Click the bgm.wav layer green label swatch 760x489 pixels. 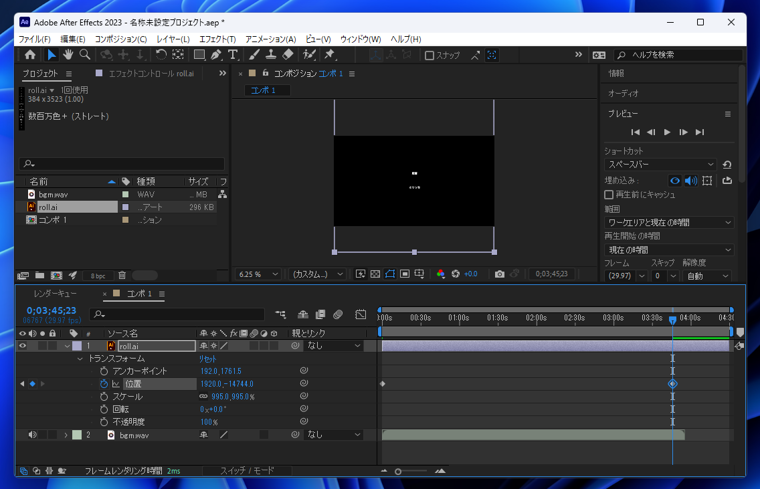point(77,435)
